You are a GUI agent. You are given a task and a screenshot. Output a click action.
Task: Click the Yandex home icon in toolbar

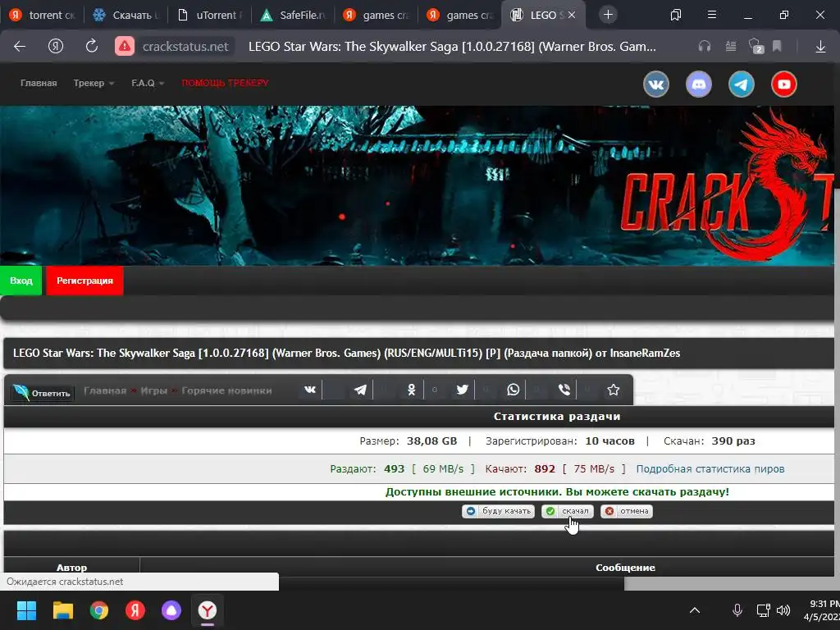click(56, 47)
